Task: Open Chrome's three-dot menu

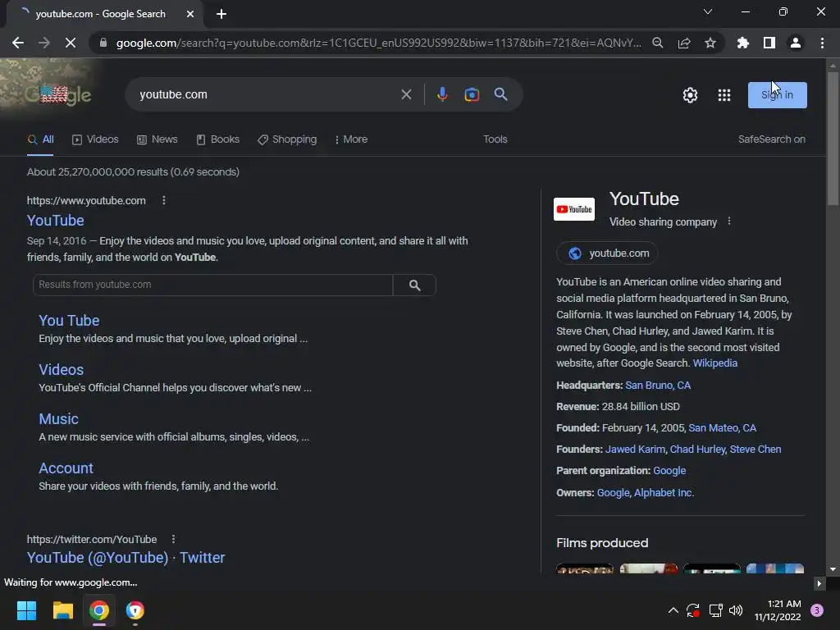Action: 822,43
